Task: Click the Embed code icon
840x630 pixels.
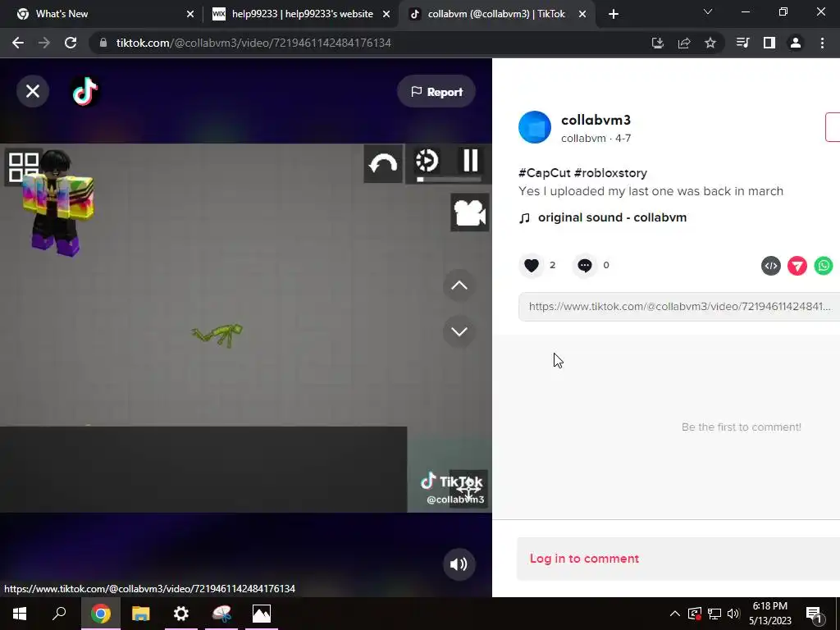Action: tap(771, 266)
